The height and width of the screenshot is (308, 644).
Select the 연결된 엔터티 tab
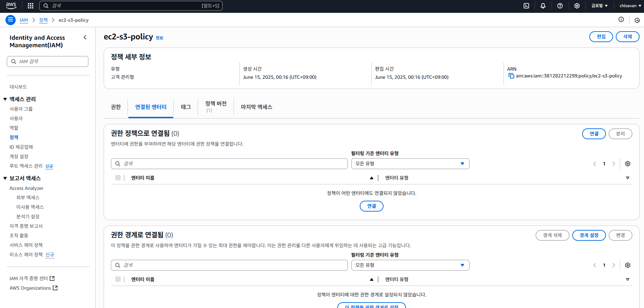coord(151,107)
